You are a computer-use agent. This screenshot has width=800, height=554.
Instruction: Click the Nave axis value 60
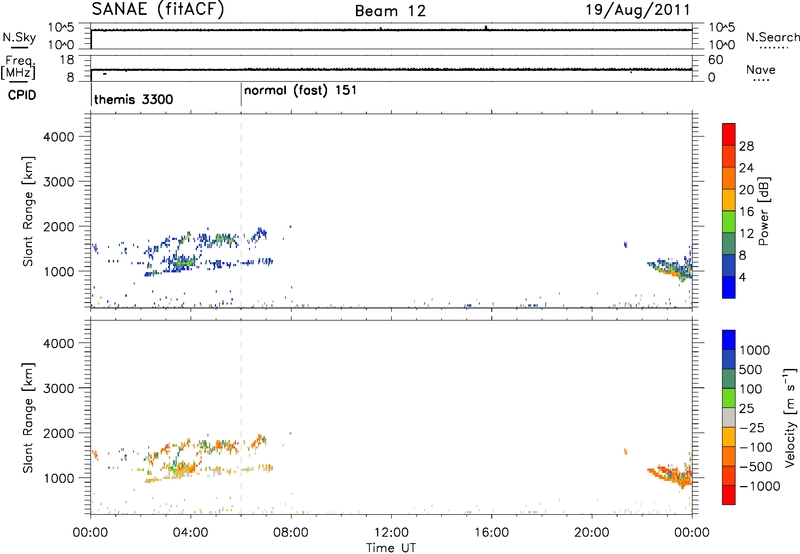(715, 60)
